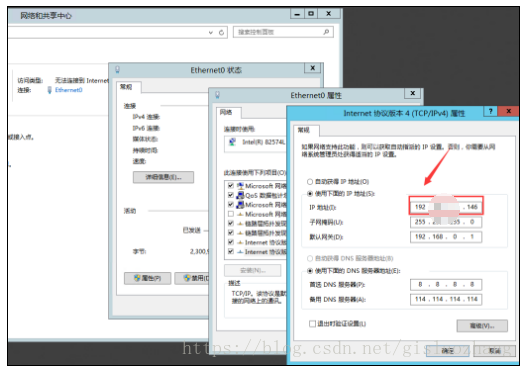Viewport: 524px width, 368px height.
Task: Minimize the 网络和共享中心 window
Action: 297,14
